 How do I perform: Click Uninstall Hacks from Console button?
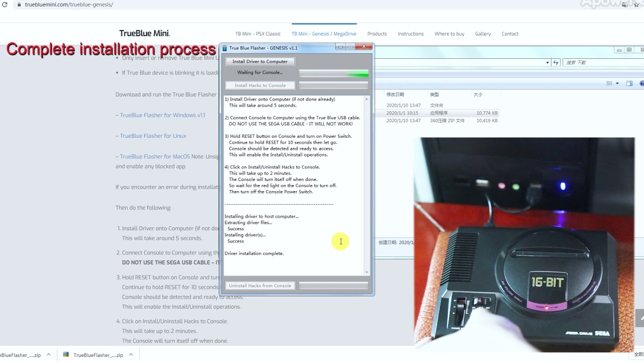260,286
